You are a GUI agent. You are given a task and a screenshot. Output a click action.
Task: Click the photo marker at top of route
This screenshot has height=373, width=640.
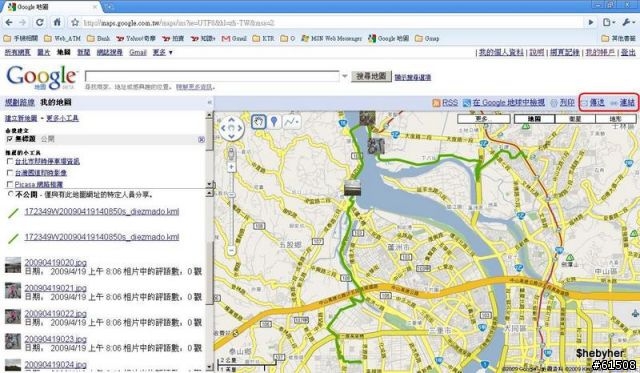(367, 118)
